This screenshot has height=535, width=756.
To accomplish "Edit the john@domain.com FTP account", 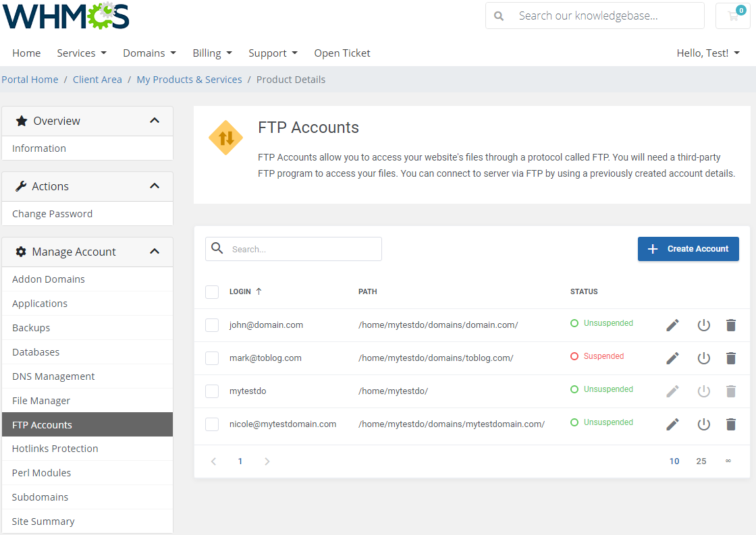I will [x=672, y=325].
